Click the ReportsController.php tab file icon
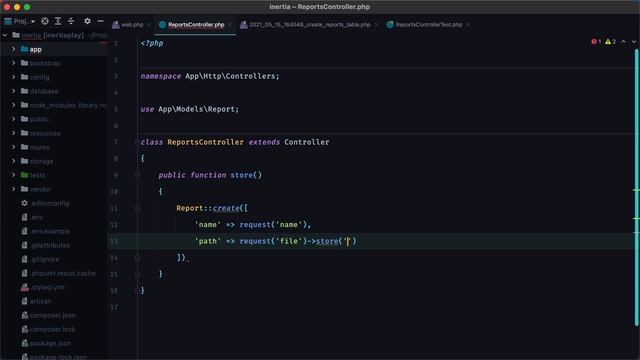The image size is (640, 360). pos(162,24)
